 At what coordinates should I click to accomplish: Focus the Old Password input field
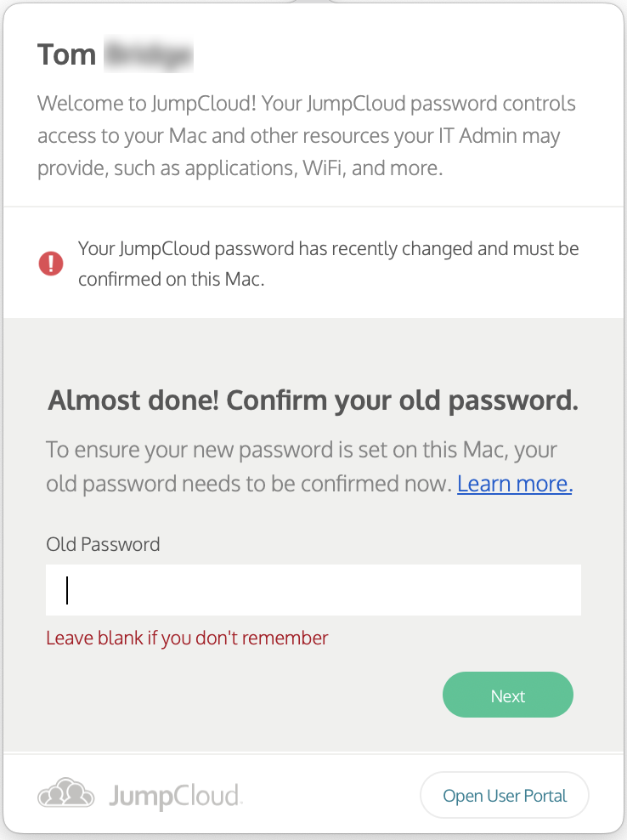tap(313, 590)
